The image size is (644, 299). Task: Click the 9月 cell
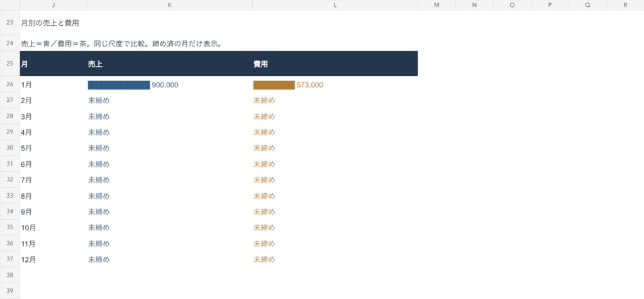53,212
